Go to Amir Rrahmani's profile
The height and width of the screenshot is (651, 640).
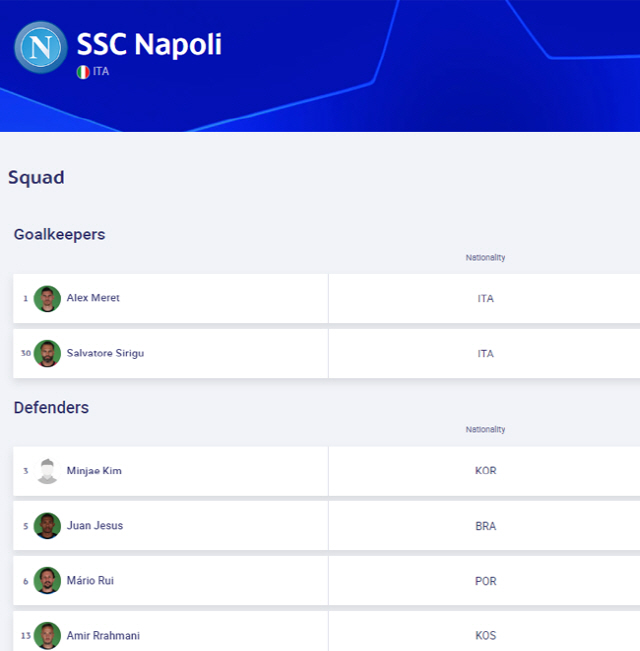(x=103, y=635)
